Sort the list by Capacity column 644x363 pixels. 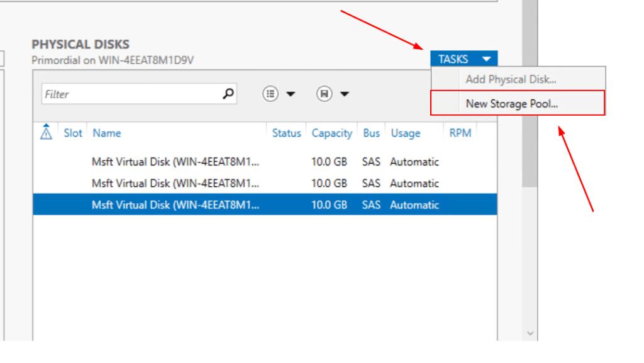[x=331, y=133]
